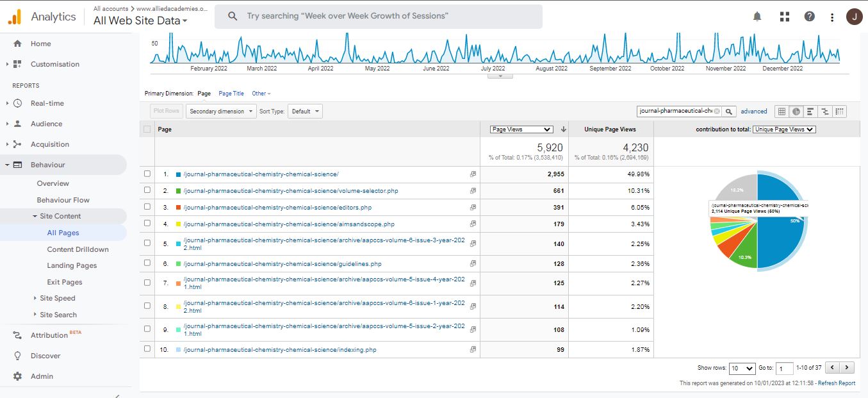Image resolution: width=868 pixels, height=398 pixels.
Task: Open the Help question mark icon
Action: click(x=810, y=17)
